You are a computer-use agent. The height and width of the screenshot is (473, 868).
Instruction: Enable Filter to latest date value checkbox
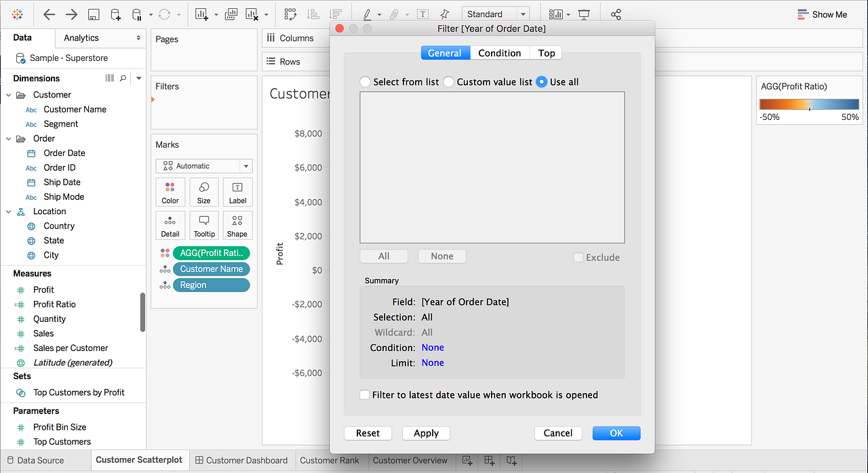point(365,394)
